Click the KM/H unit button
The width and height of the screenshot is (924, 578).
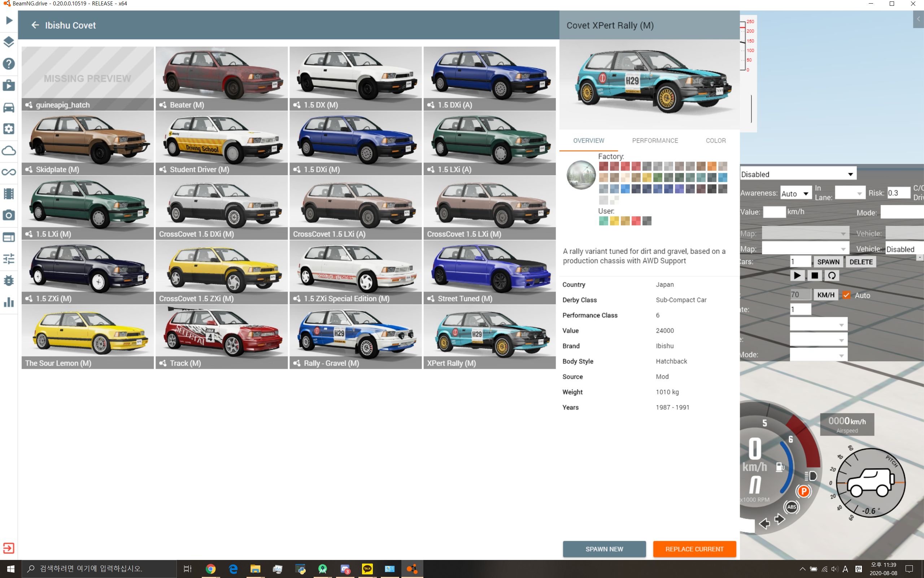pyautogui.click(x=825, y=295)
